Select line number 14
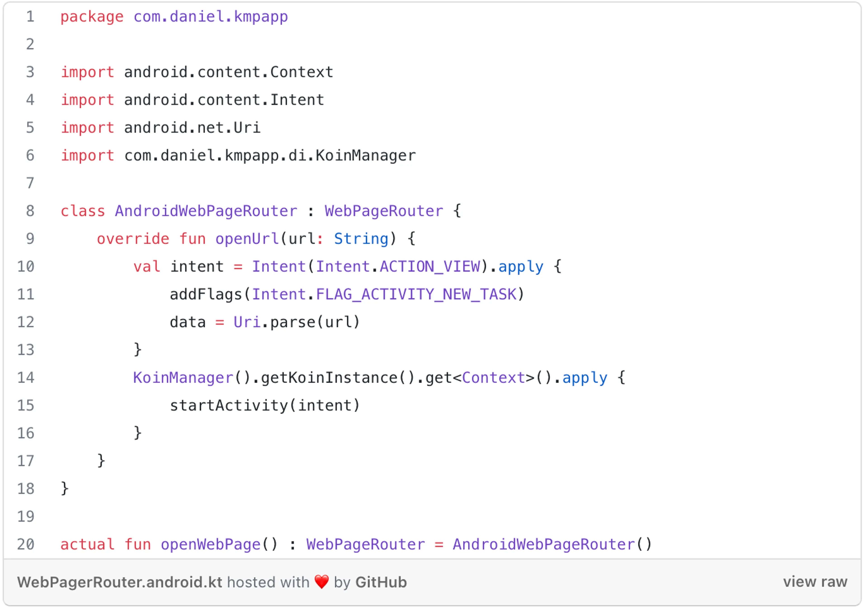This screenshot has width=868, height=610. [x=26, y=378]
